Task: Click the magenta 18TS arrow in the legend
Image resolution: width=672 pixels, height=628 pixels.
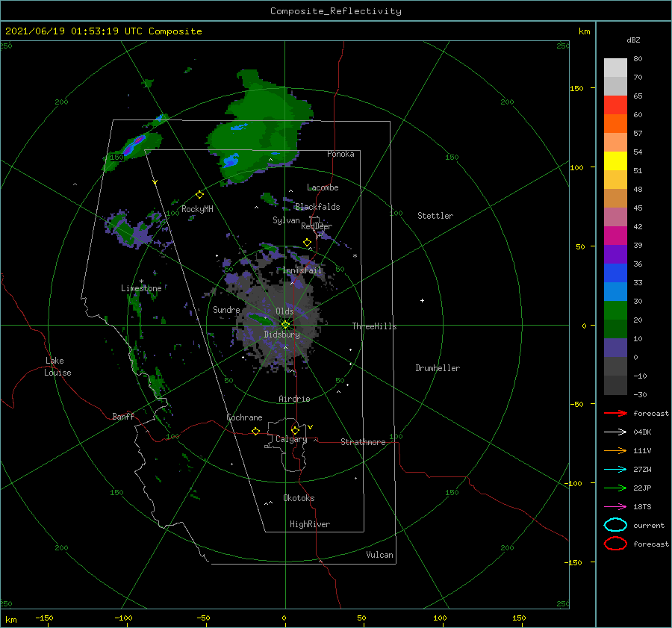Action: [x=615, y=507]
